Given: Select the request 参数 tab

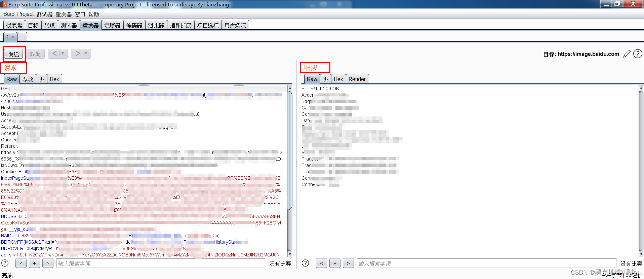Looking at the screenshot, I should (x=28, y=79).
